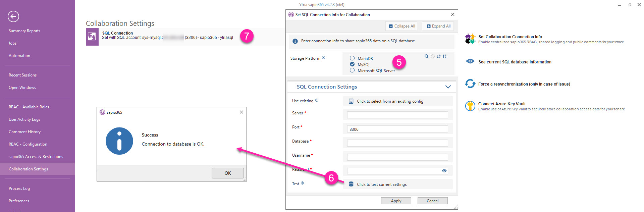644x212 pixels.
Task: Open RBAC - Configuration
Action: point(28,144)
